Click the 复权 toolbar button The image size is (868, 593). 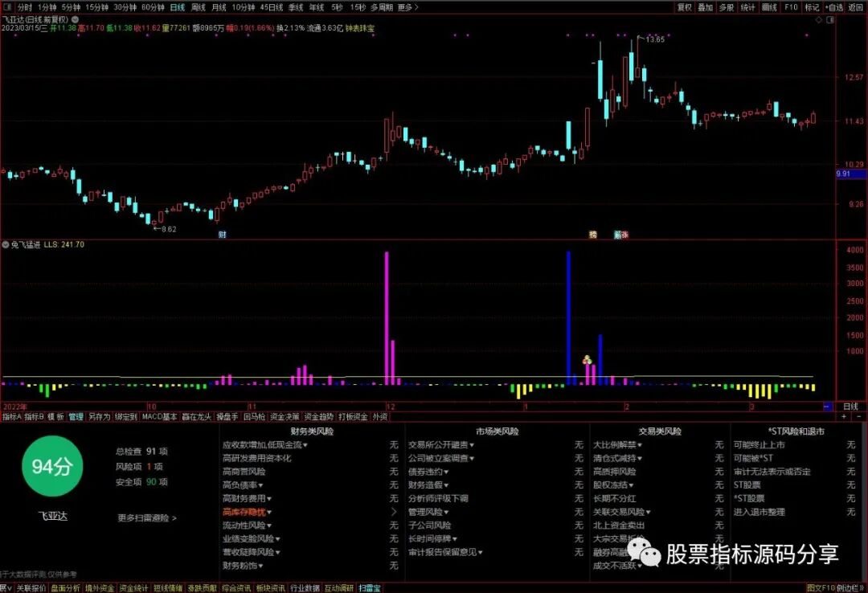point(685,7)
